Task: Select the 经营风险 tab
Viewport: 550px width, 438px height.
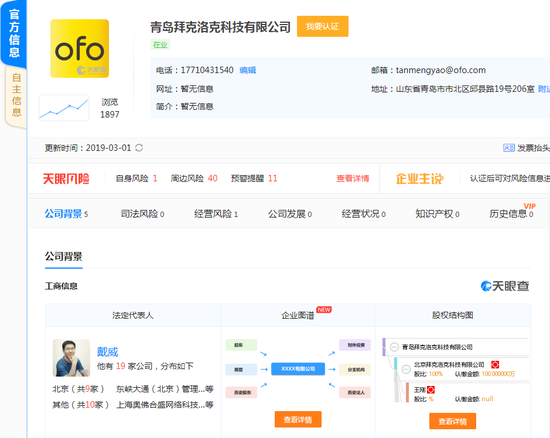Action: (216, 214)
